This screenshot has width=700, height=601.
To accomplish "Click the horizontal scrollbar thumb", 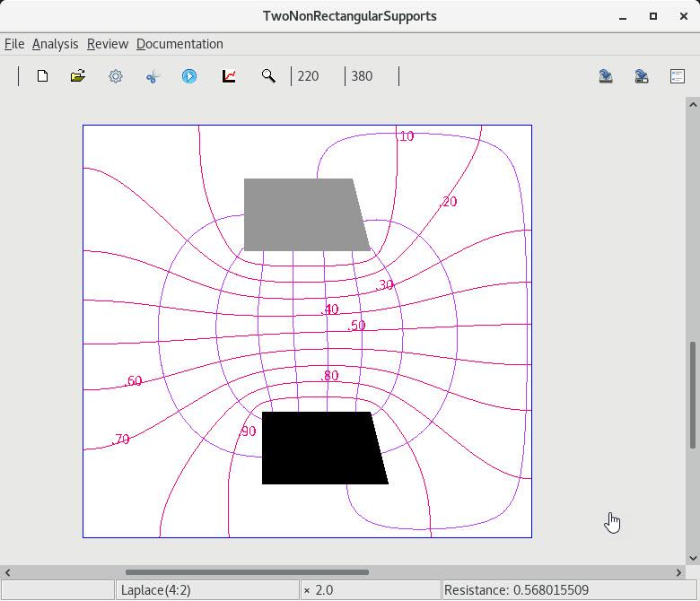I will click(247, 571).
